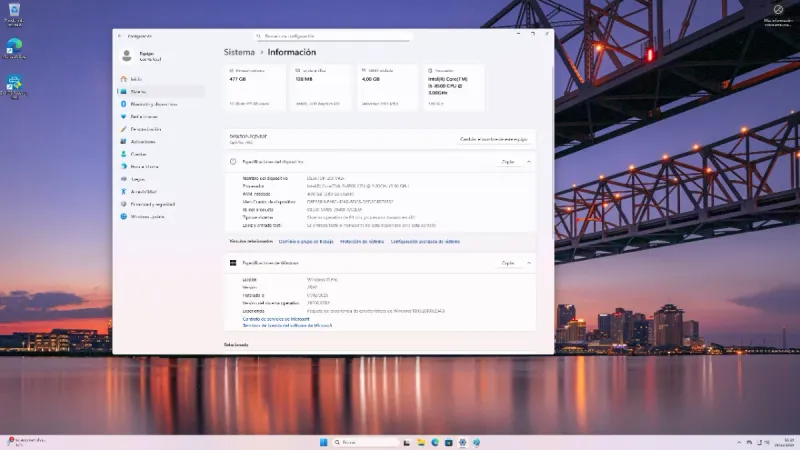Click the Settings gear icon on taskbar
800x450 pixels.
coord(462,442)
